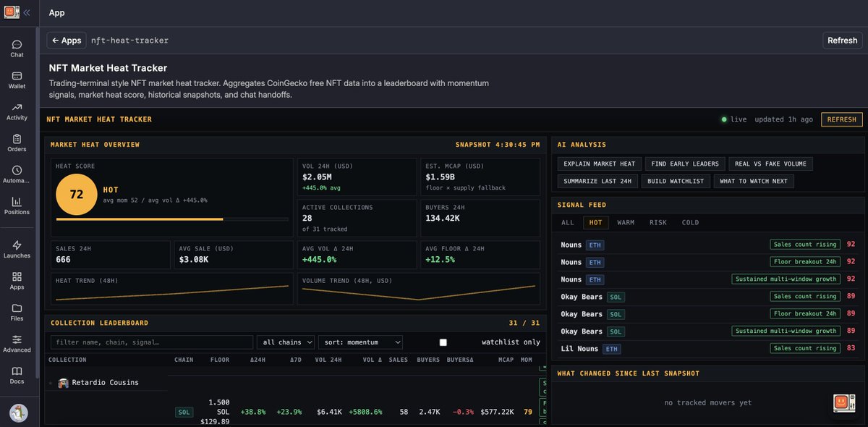This screenshot has height=427, width=868.
Task: Select Nouns Sustained multi-window growth row
Action: 709,279
